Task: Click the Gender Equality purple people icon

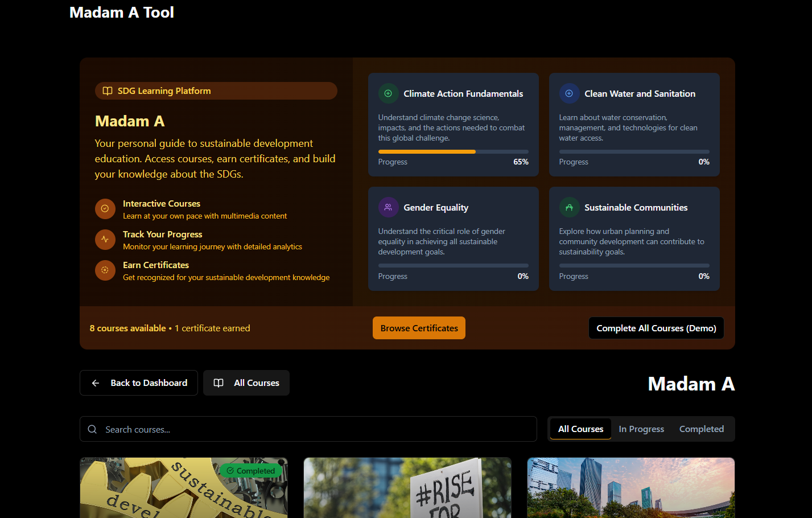Action: pos(388,207)
